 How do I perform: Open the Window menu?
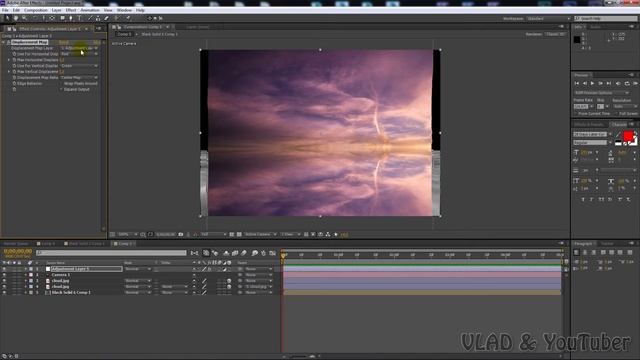tap(124, 10)
